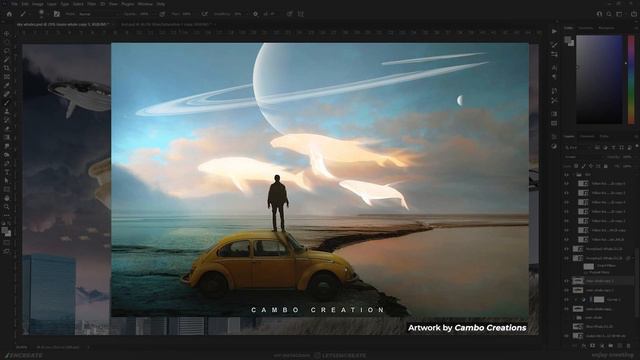Click the lock all layer icon
Image resolution: width=640 pixels, height=360 pixels.
606,166
